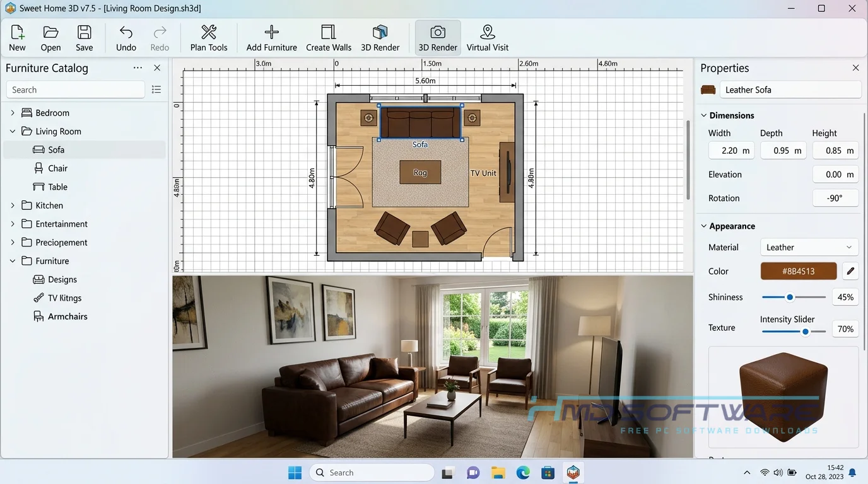
Task: Edit the Elevation value field
Action: click(x=835, y=175)
